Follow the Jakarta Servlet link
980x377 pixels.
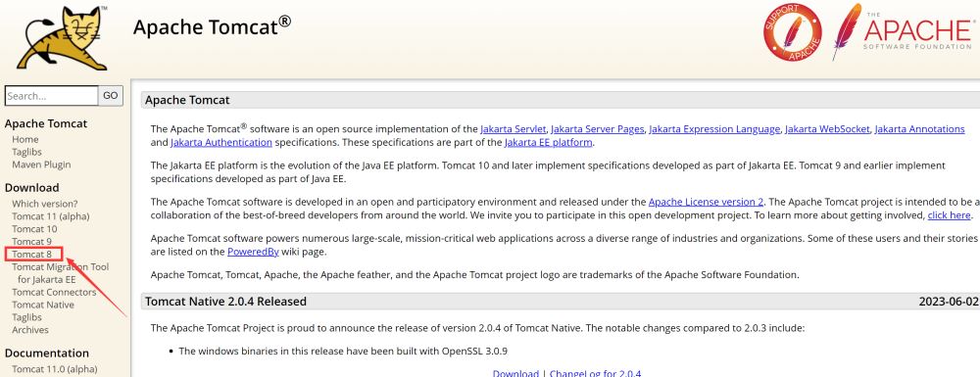tap(514, 129)
